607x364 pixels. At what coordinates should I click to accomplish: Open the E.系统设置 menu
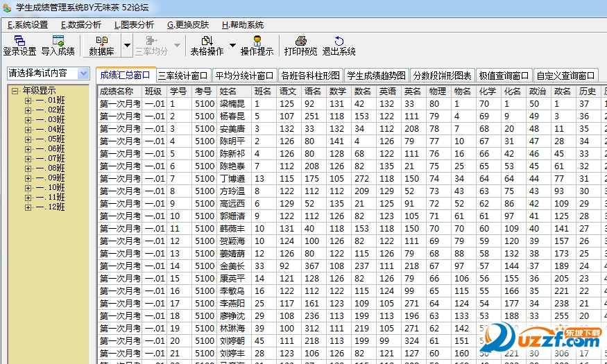28,24
